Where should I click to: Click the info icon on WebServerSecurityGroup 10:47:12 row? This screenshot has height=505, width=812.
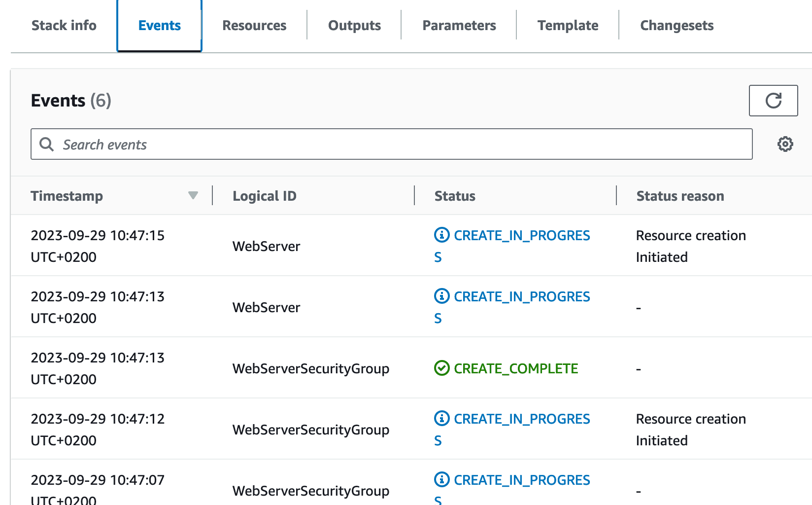(x=441, y=419)
